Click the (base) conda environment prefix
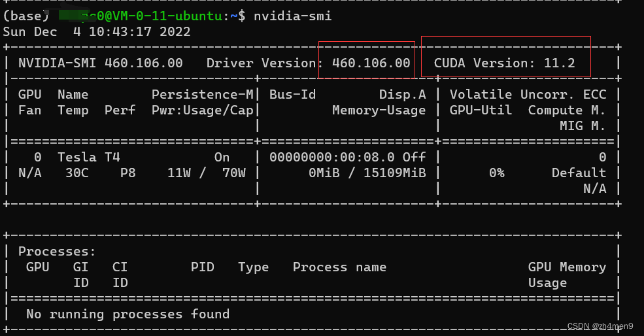644x336 pixels. point(25,16)
